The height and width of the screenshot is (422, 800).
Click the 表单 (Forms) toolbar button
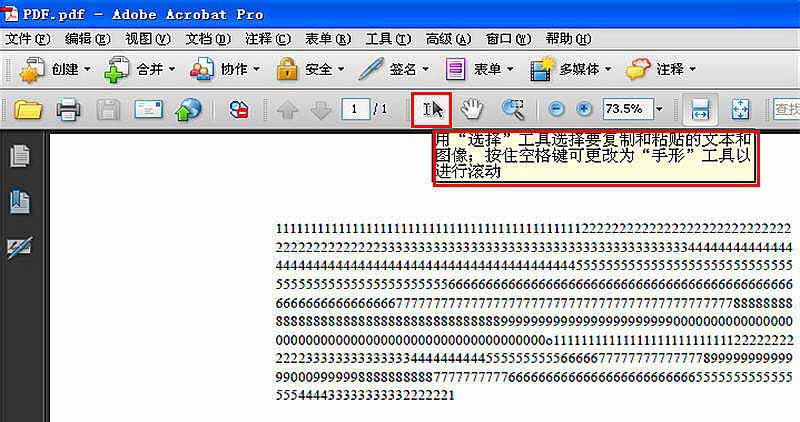pyautogui.click(x=473, y=69)
